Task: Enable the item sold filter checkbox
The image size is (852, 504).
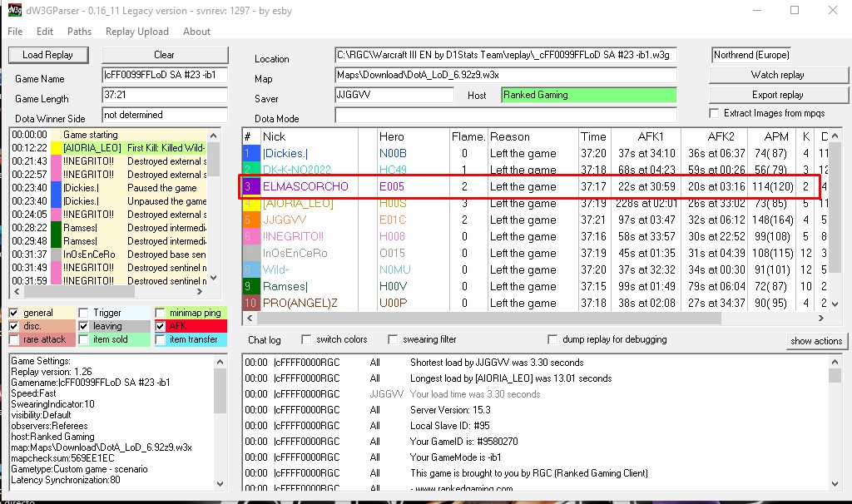Action: pyautogui.click(x=84, y=339)
